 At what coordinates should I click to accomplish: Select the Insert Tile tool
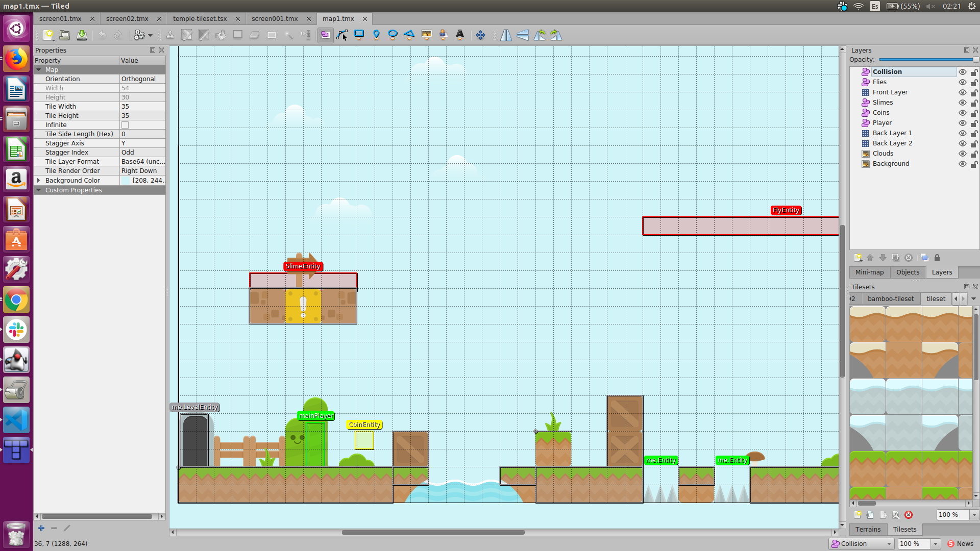tap(426, 35)
